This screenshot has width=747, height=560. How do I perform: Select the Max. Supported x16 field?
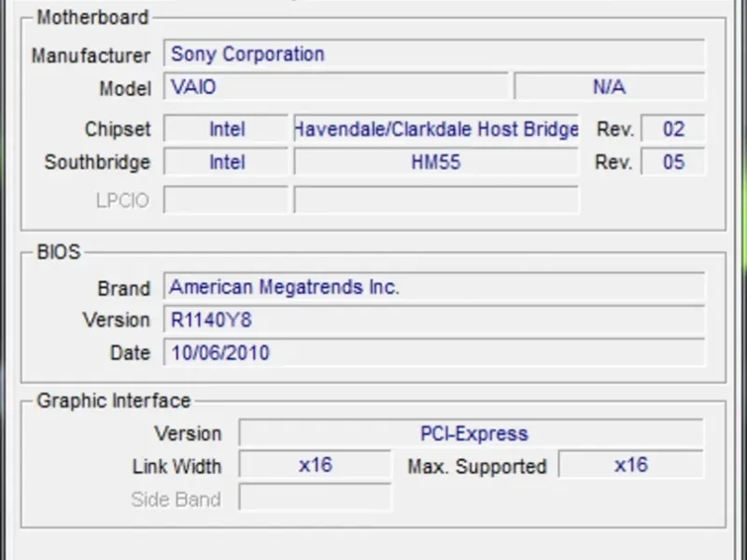630,465
